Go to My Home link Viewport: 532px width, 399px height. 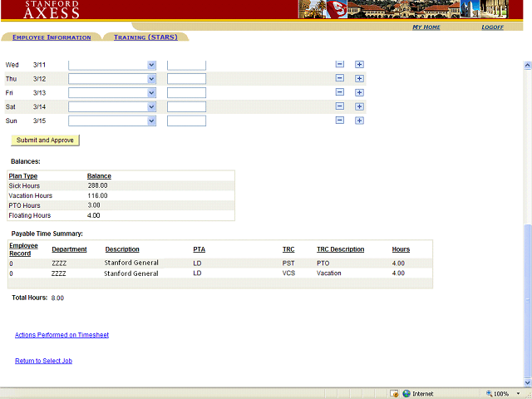click(x=426, y=27)
